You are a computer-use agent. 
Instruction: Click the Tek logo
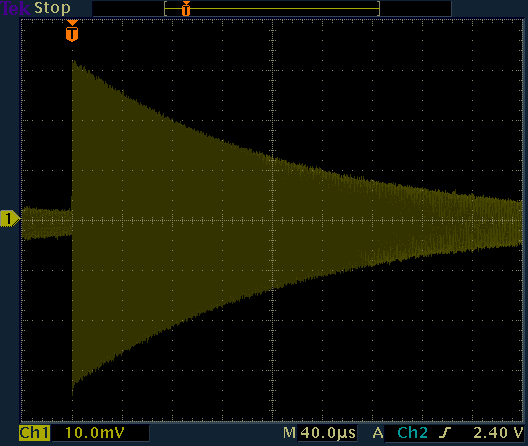point(16,8)
